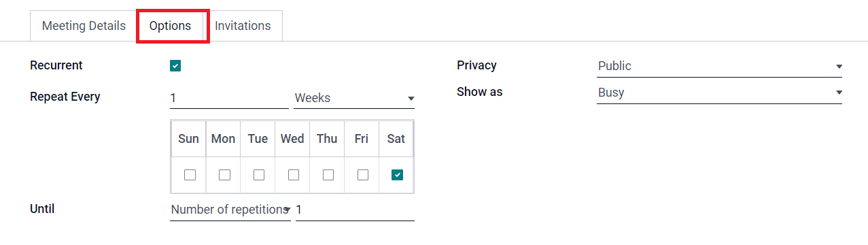Check the Monday repeat box
The width and height of the screenshot is (868, 245).
point(224,175)
